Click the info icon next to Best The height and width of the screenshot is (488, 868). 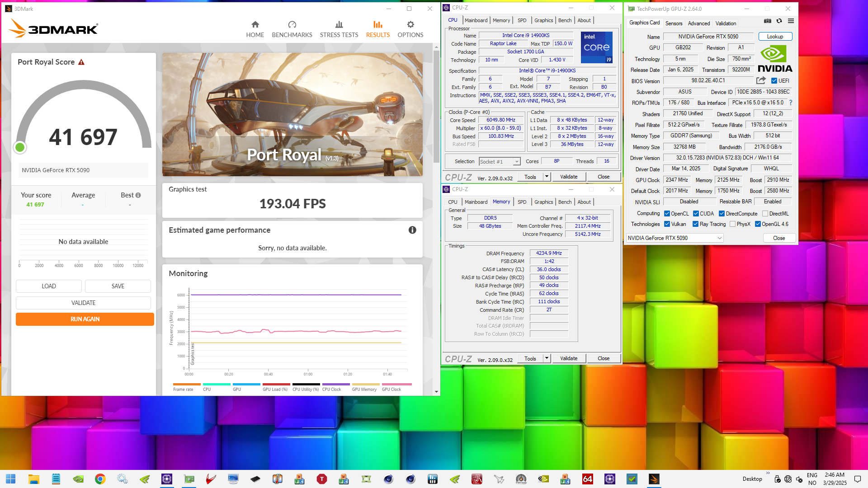(138, 195)
